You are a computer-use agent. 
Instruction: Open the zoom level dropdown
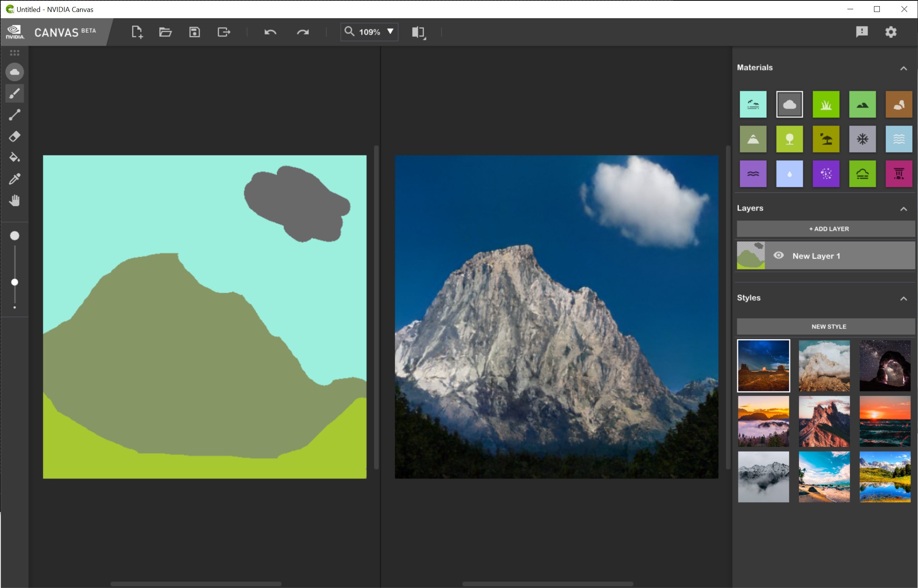coord(391,32)
